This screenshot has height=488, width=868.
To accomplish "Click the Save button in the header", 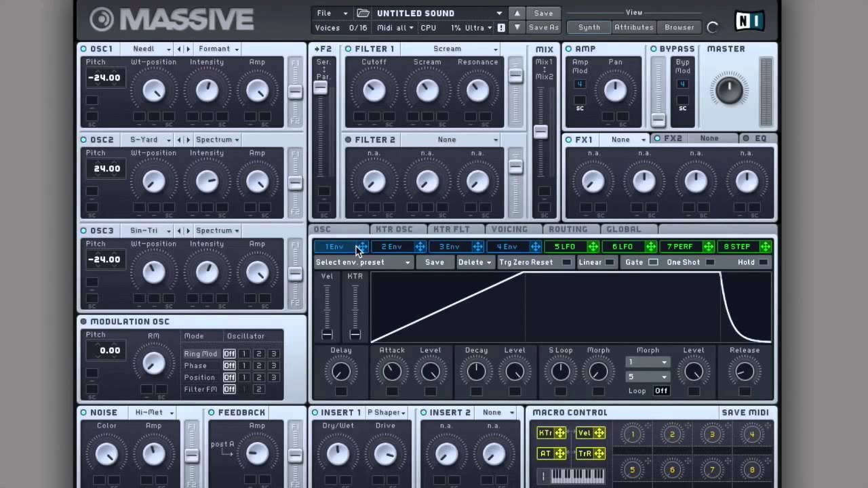I will point(543,13).
